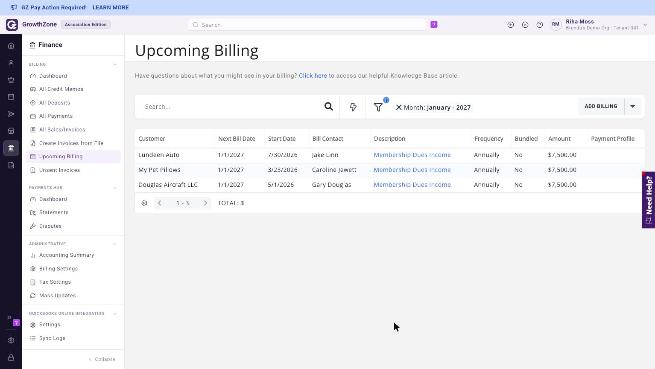Click the purple badge beside top search
Image resolution: width=655 pixels, height=369 pixels.
pos(434,25)
